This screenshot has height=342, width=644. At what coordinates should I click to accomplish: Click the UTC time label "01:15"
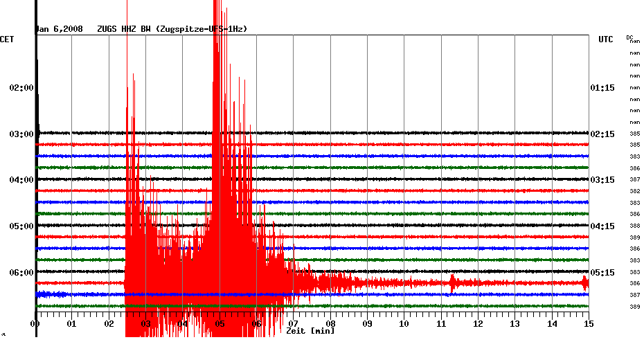point(602,88)
